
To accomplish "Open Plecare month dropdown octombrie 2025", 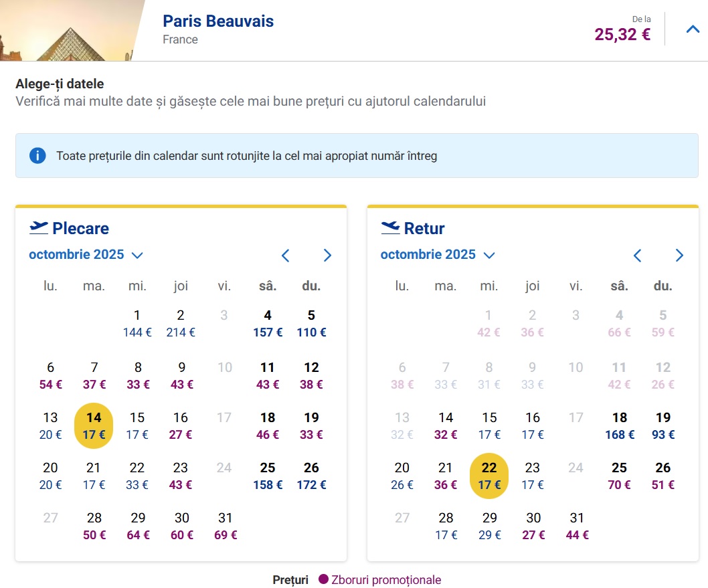I will pyautogui.click(x=86, y=255).
